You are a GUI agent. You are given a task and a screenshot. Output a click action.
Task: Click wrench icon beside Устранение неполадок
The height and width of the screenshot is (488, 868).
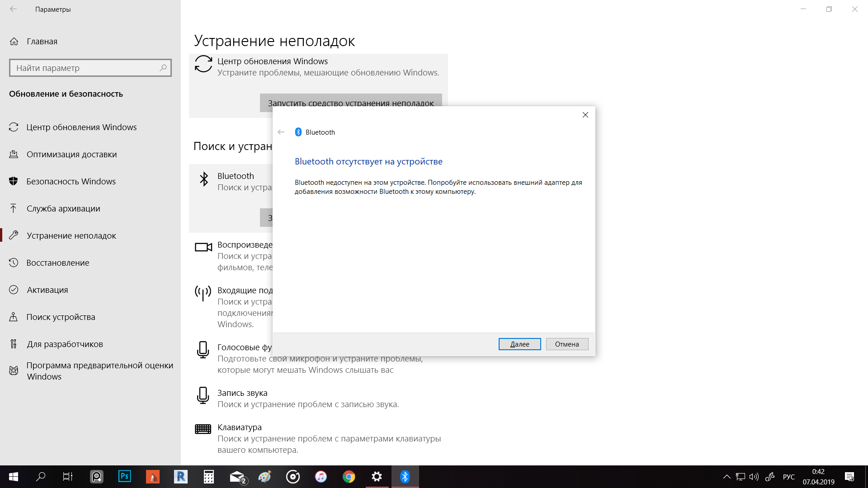click(x=14, y=235)
